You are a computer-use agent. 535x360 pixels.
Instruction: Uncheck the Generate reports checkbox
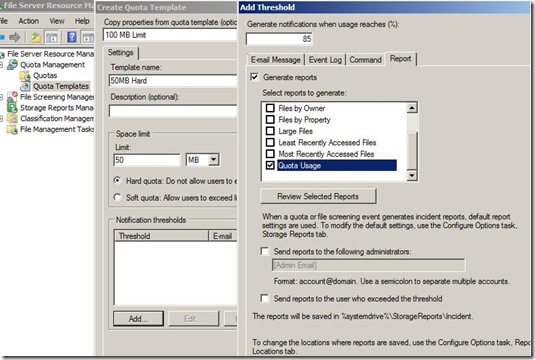tap(254, 77)
